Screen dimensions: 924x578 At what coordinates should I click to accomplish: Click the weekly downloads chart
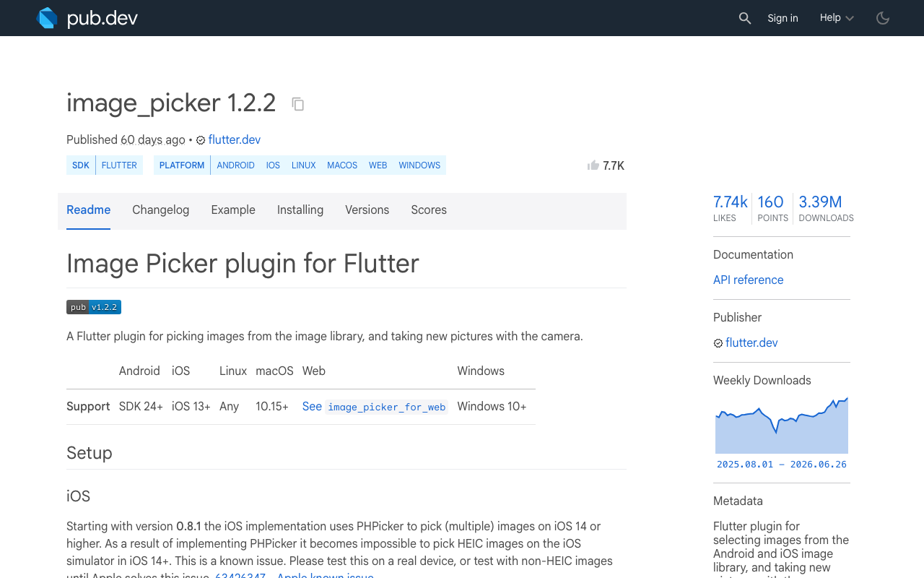782,425
